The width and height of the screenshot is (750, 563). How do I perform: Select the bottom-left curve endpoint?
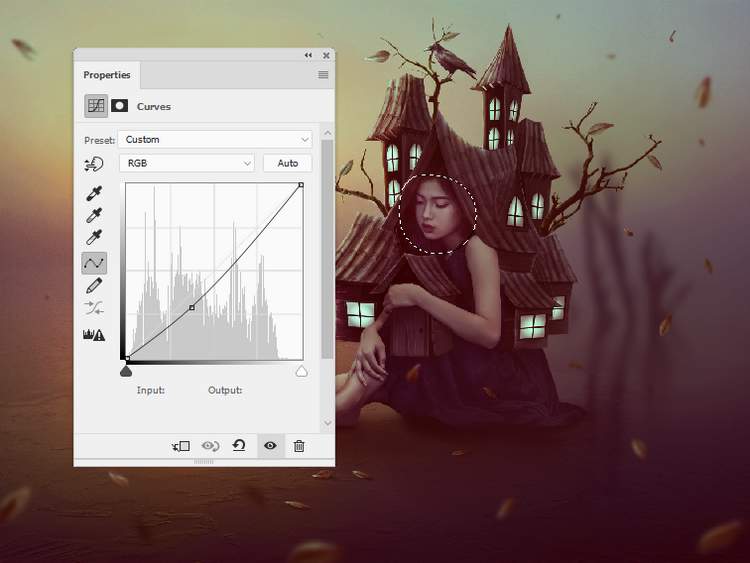click(x=127, y=358)
